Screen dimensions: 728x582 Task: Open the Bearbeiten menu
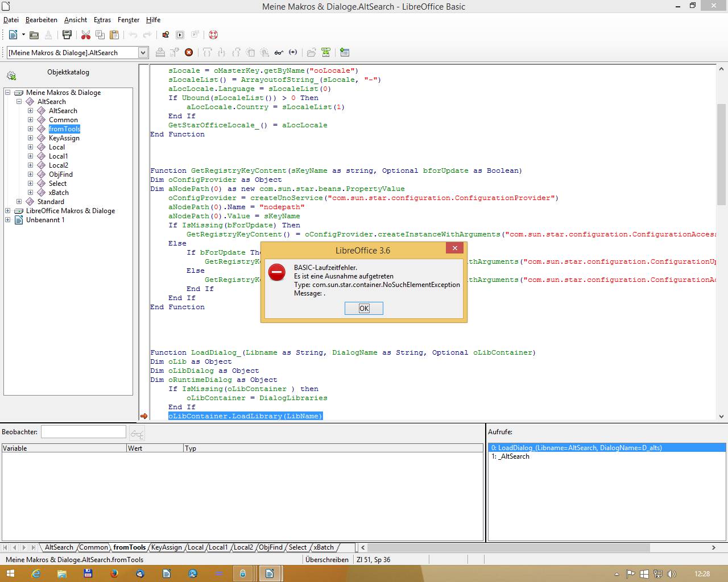[41, 19]
